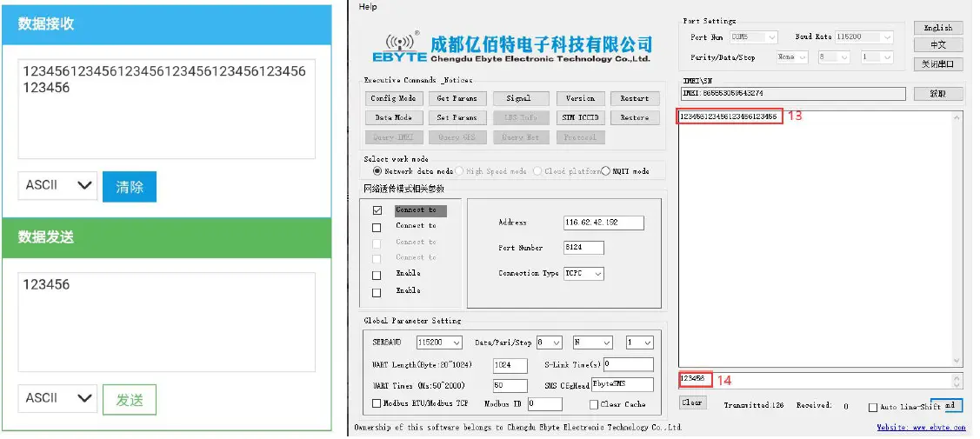This screenshot has height=439, width=980.
Task: Click the highlighted Connect to label
Action: [x=420, y=210]
